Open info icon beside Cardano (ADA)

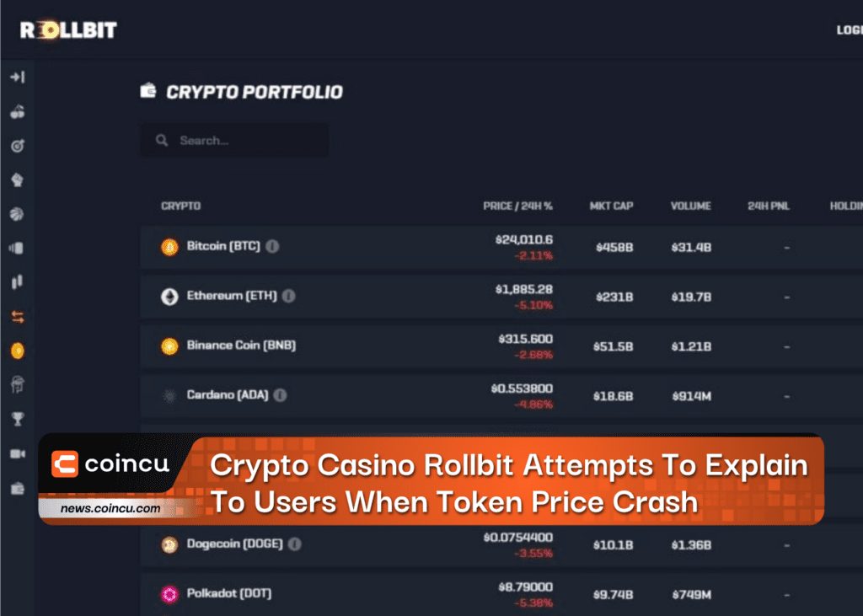(x=280, y=395)
